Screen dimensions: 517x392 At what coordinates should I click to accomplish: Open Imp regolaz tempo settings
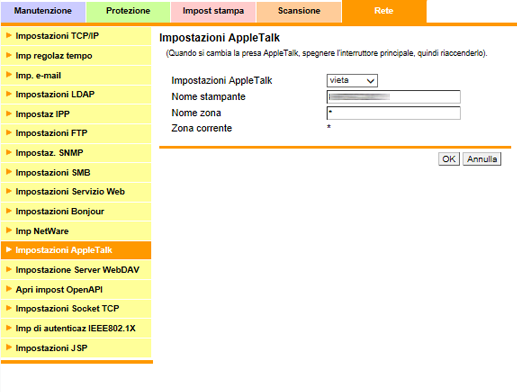(x=76, y=56)
